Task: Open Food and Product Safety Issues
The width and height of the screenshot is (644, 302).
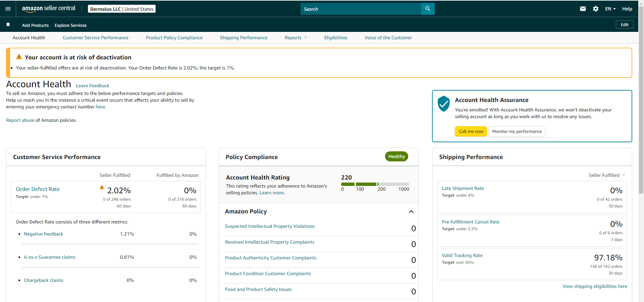Action: tap(258, 289)
